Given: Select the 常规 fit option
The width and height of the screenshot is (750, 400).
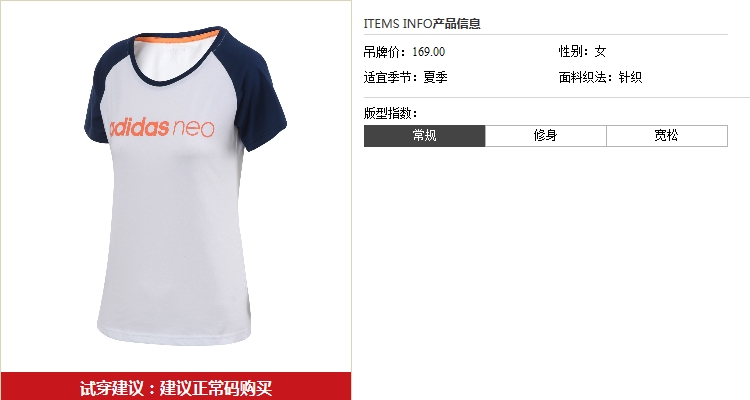Looking at the screenshot, I should pos(424,136).
